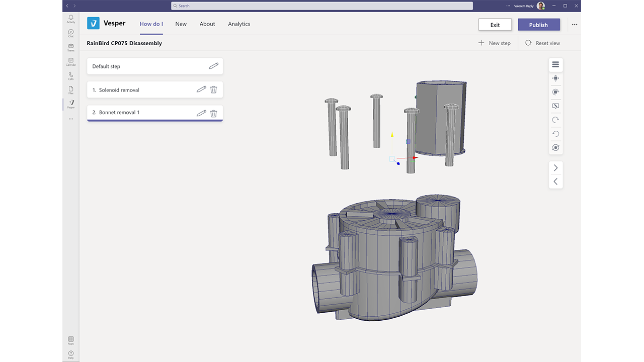
Task: Open Files in Teams sidebar
Action: click(71, 90)
